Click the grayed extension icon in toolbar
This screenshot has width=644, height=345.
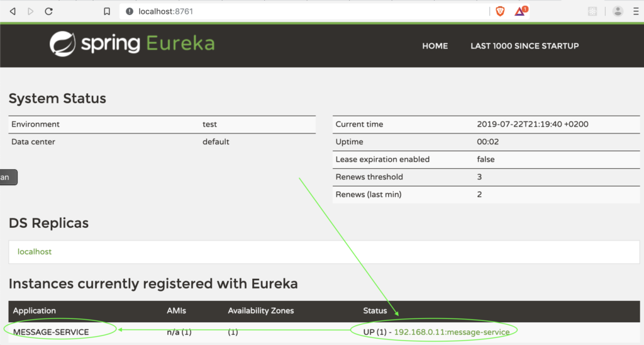(x=592, y=11)
